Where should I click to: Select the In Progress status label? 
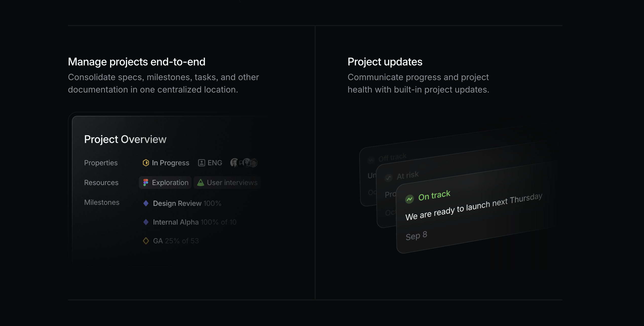coord(171,163)
